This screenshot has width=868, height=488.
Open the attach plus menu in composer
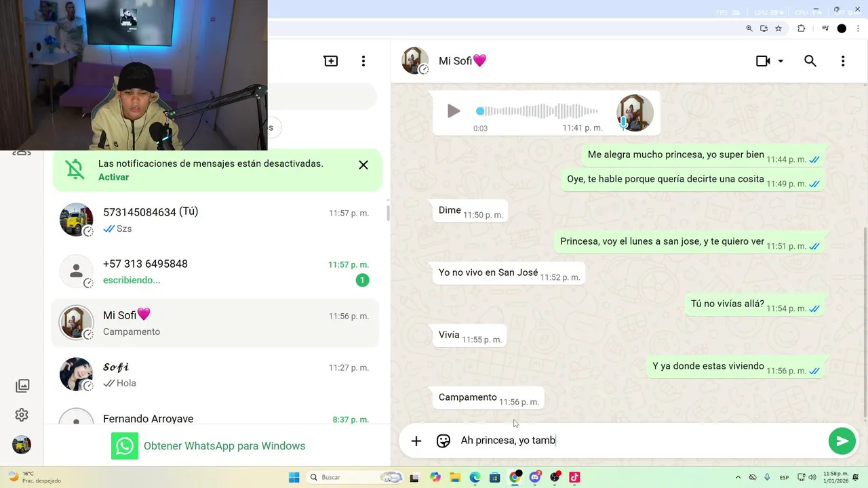pyautogui.click(x=416, y=441)
